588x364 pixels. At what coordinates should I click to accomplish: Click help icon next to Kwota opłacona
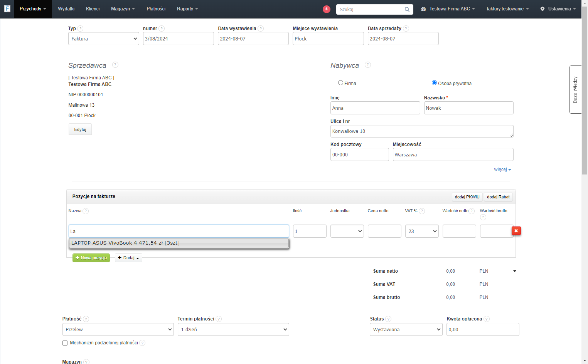tap(487, 319)
